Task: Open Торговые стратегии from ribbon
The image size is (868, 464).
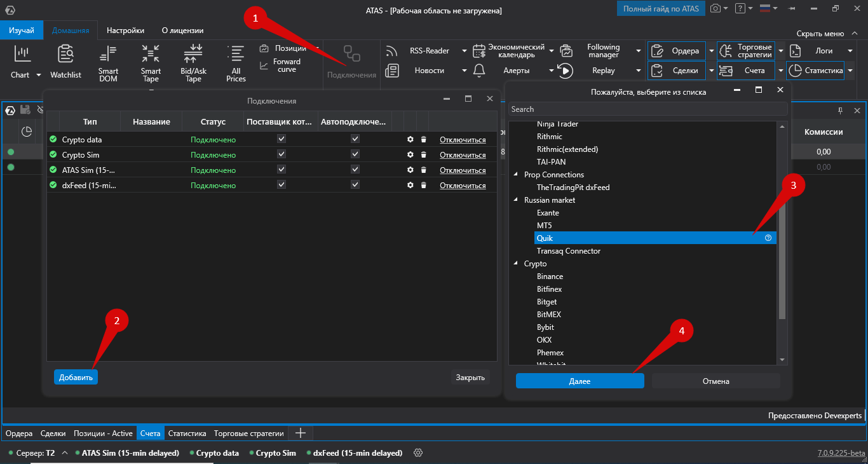Action: pos(747,51)
